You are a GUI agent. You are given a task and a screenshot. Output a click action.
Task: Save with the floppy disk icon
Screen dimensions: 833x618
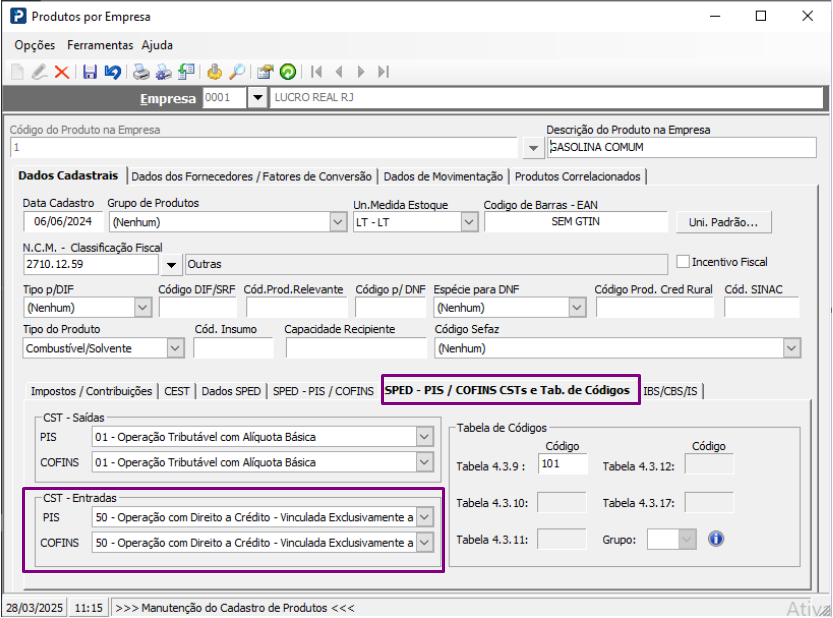tap(90, 72)
